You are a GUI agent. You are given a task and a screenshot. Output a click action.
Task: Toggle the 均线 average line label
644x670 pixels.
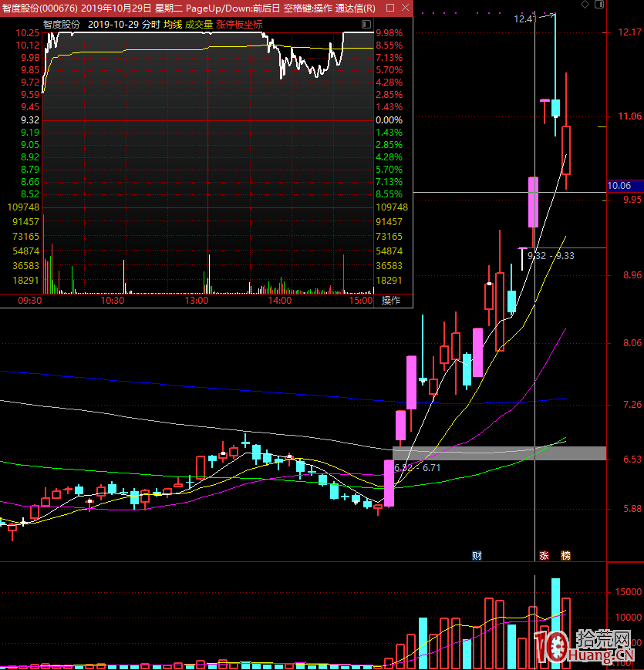pos(172,24)
